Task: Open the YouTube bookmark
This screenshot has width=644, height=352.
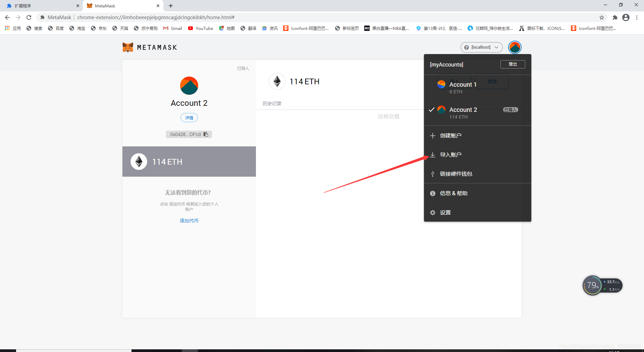Action: coord(201,28)
